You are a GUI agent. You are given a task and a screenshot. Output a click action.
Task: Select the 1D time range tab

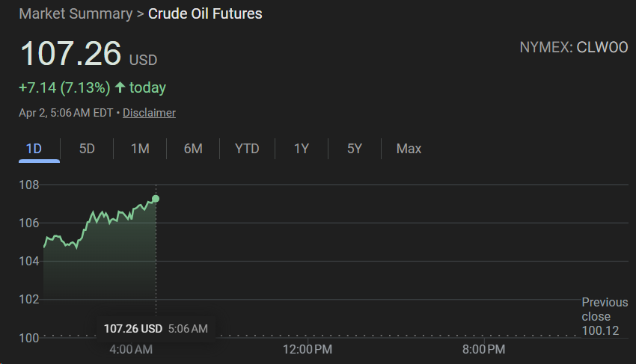34,149
